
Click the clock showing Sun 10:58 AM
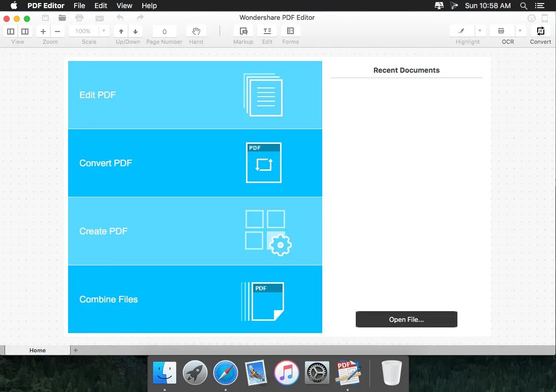pos(487,6)
